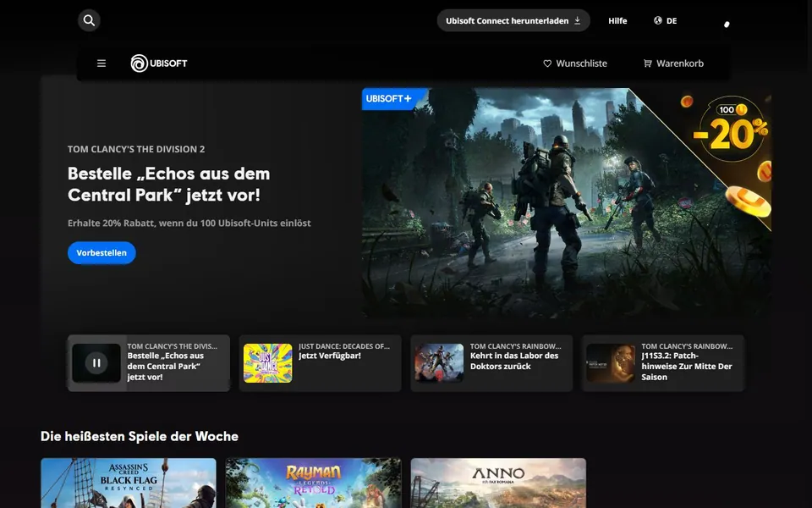The image size is (812, 508).
Task: Click Erhalte 20% Rabatt subtitle text
Action: click(189, 223)
